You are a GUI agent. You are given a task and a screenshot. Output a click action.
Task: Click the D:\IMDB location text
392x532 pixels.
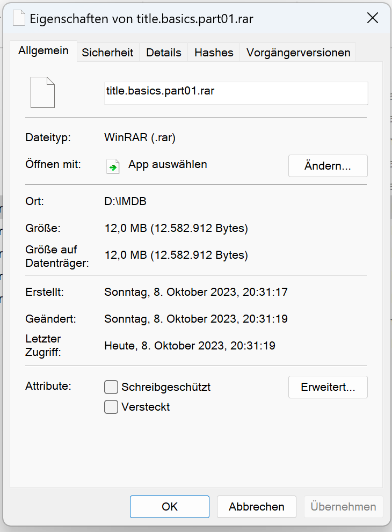[x=125, y=202]
